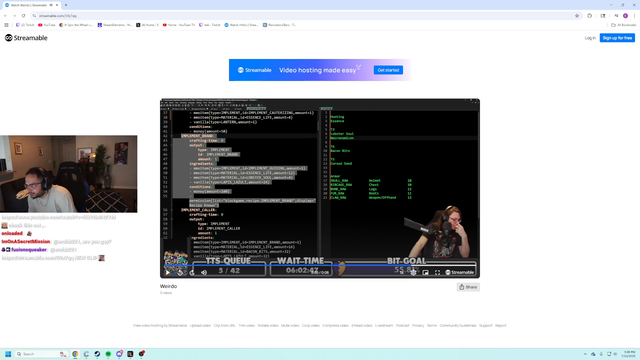Open the video settings gear
The width and height of the screenshot is (640, 360).
(413, 272)
